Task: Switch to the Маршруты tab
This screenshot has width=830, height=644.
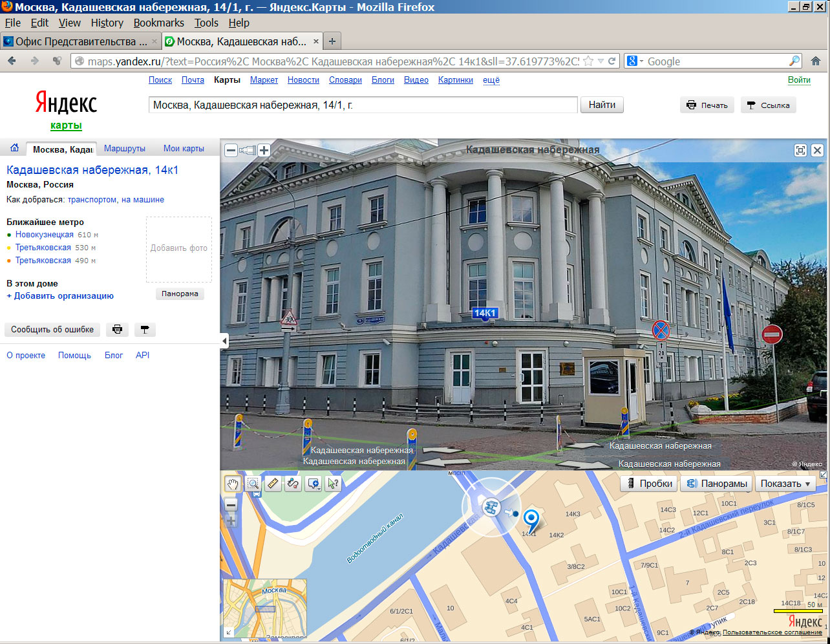Action: (x=125, y=148)
